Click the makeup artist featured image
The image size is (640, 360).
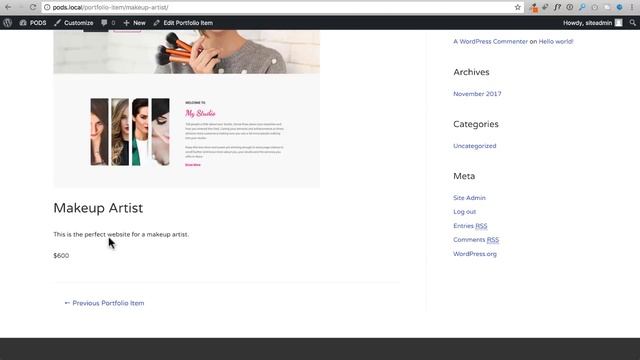pyautogui.click(x=187, y=109)
